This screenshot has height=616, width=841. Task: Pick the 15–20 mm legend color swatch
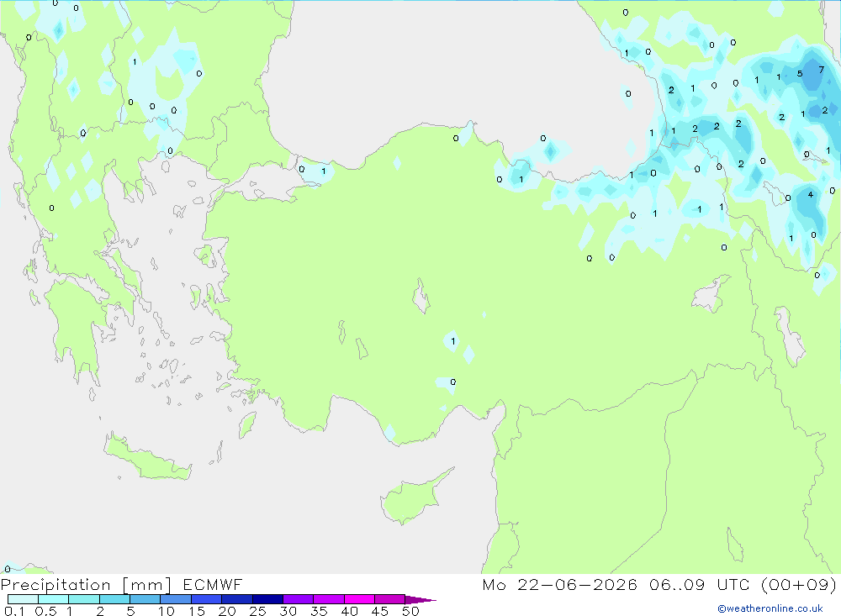pos(206,599)
